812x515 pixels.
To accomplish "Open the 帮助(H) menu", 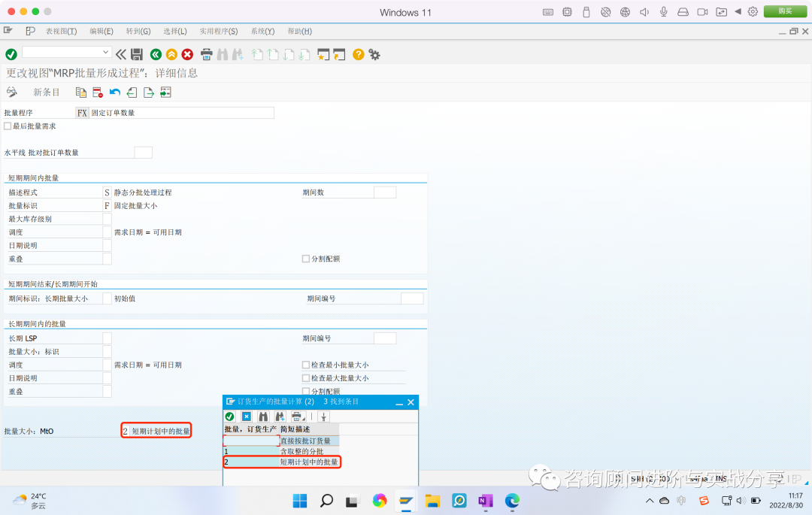I will coord(300,31).
